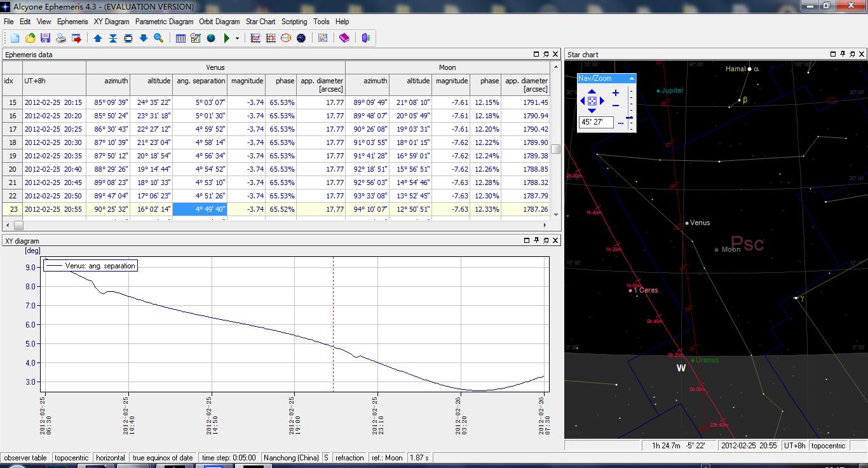
Task: Click the globe location toolbar icon
Action: click(211, 38)
